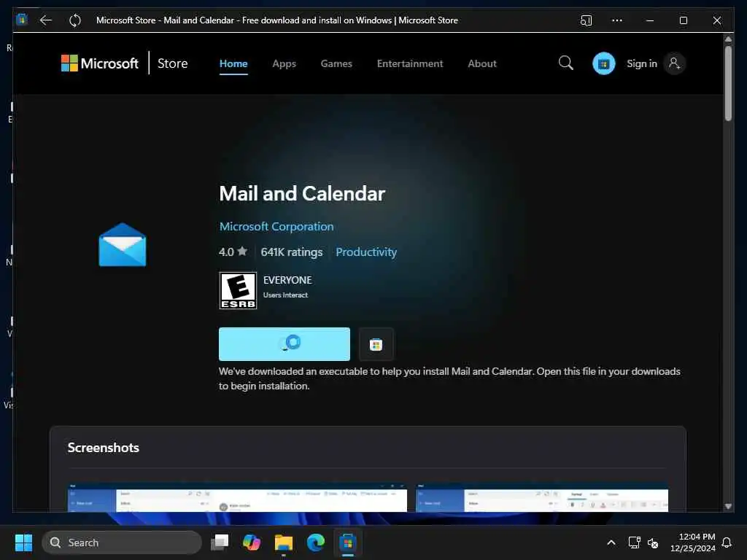
Task: Click the ESRB Everyone rating badge
Action: (x=238, y=290)
